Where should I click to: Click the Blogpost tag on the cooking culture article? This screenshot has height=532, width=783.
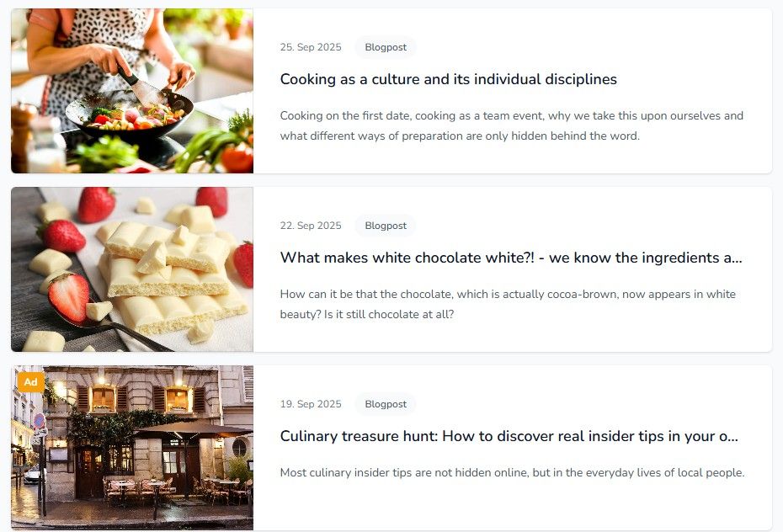click(386, 47)
